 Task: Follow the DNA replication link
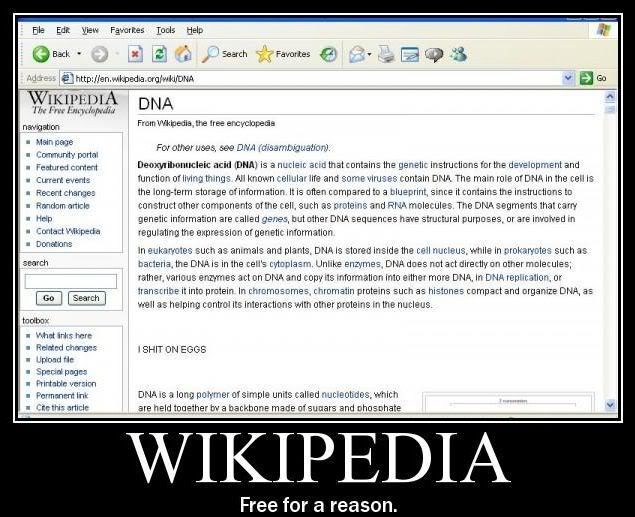tap(517, 278)
